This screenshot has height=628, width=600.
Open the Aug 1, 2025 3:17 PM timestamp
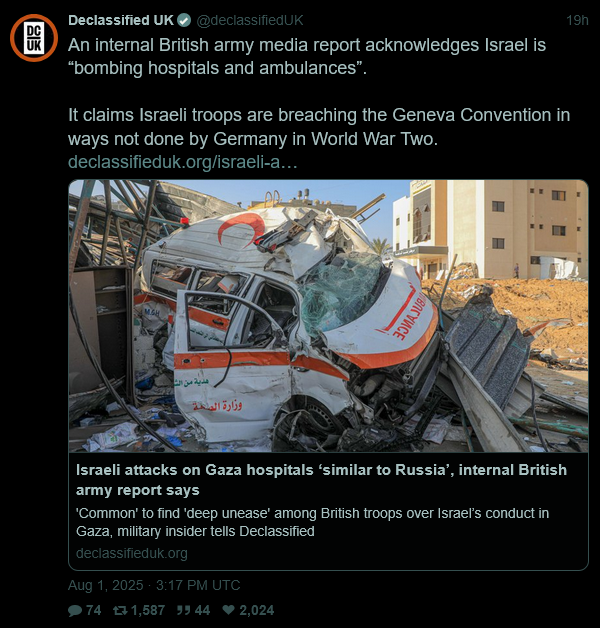click(x=154, y=585)
